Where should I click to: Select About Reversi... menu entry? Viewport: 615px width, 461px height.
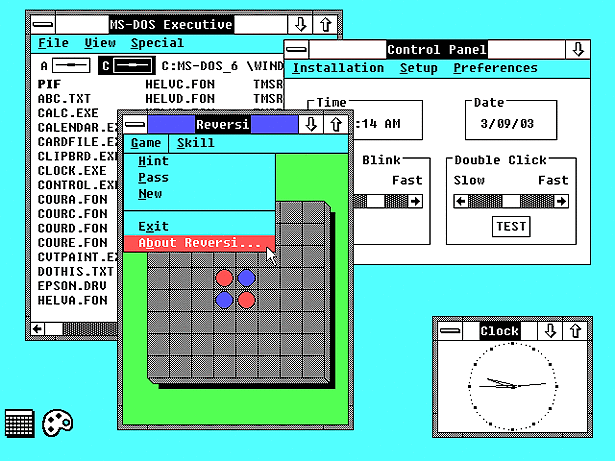tap(199, 243)
